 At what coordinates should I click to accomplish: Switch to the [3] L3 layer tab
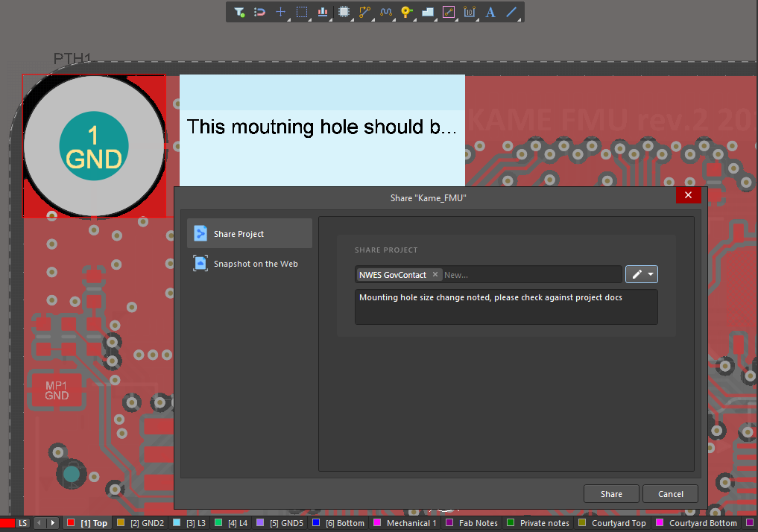(x=189, y=523)
